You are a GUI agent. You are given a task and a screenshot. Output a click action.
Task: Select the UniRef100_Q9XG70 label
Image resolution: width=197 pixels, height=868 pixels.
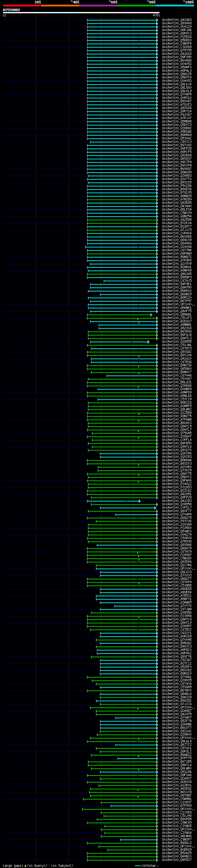[x=176, y=450]
